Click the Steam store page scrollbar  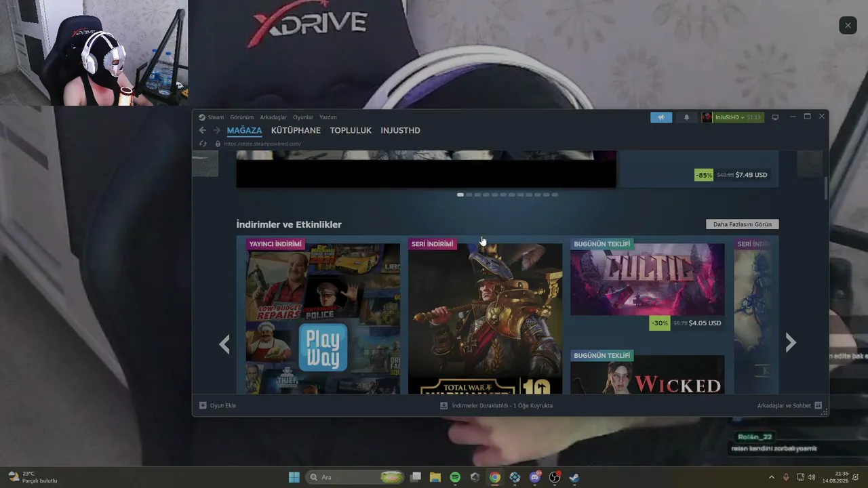(825, 188)
